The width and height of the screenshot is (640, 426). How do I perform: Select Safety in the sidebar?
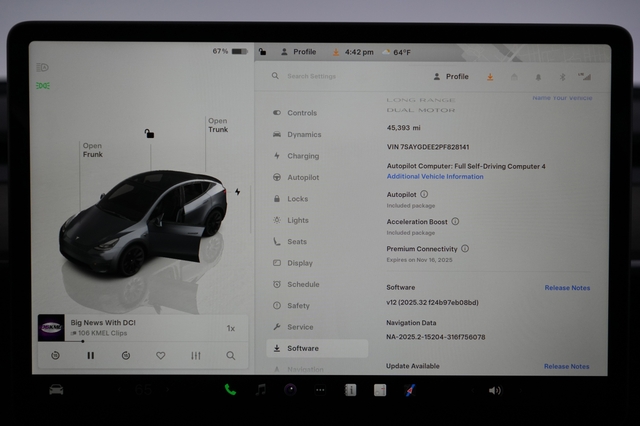[291, 306]
